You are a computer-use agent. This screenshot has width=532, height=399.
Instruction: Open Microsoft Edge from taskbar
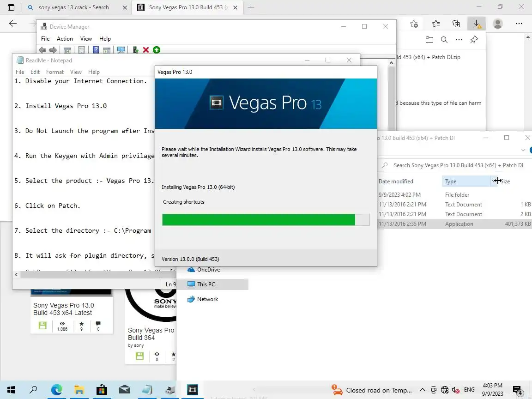57,390
